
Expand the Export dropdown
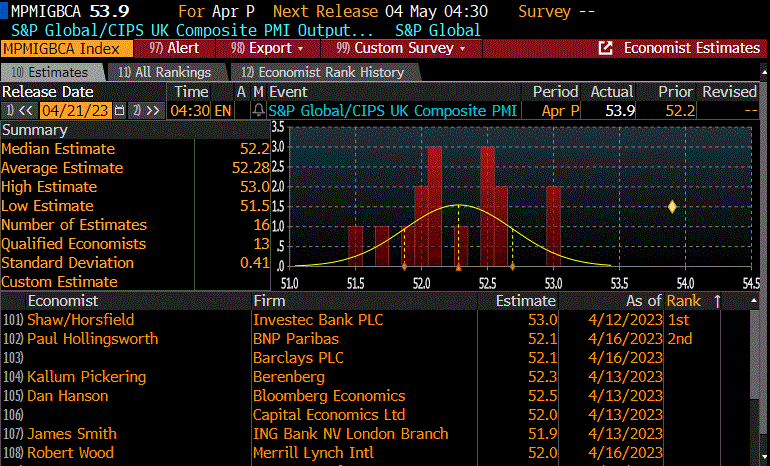pyautogui.click(x=267, y=48)
